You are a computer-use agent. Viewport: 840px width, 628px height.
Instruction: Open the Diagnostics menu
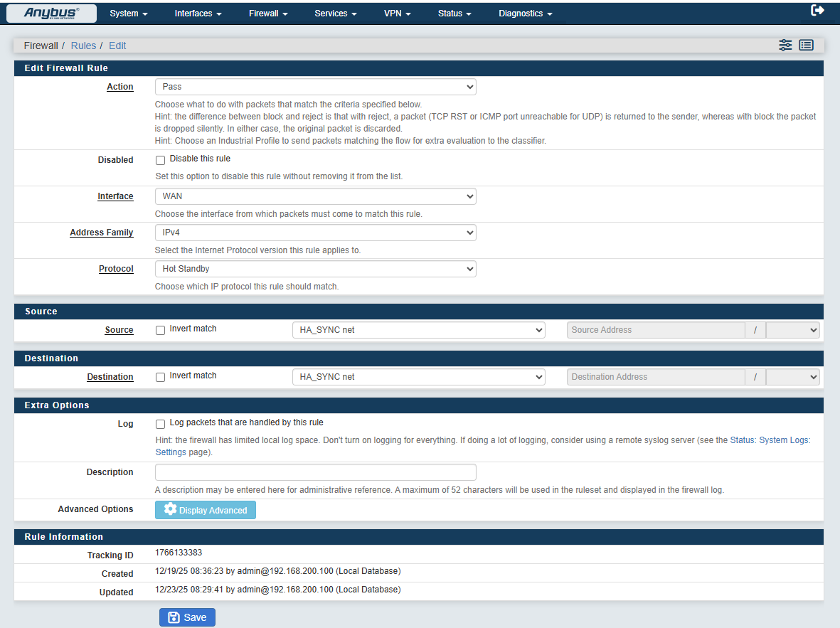[x=525, y=14]
